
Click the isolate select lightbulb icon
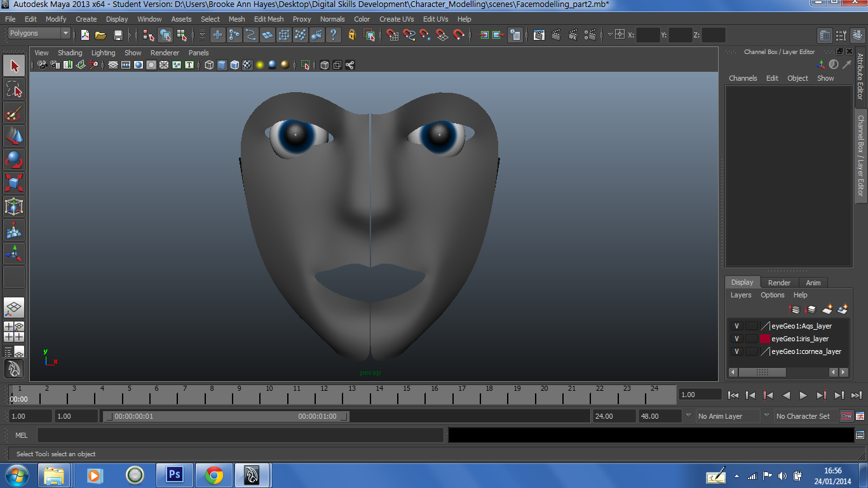261,64
